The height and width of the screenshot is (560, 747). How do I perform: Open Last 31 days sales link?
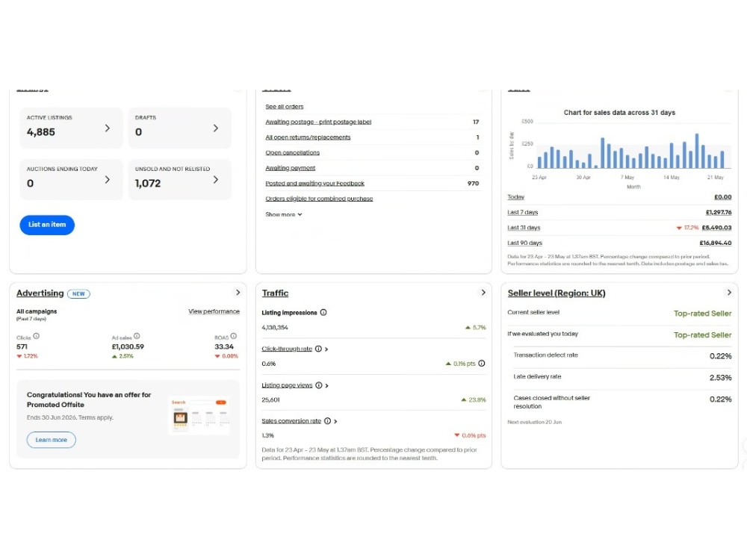pos(524,228)
